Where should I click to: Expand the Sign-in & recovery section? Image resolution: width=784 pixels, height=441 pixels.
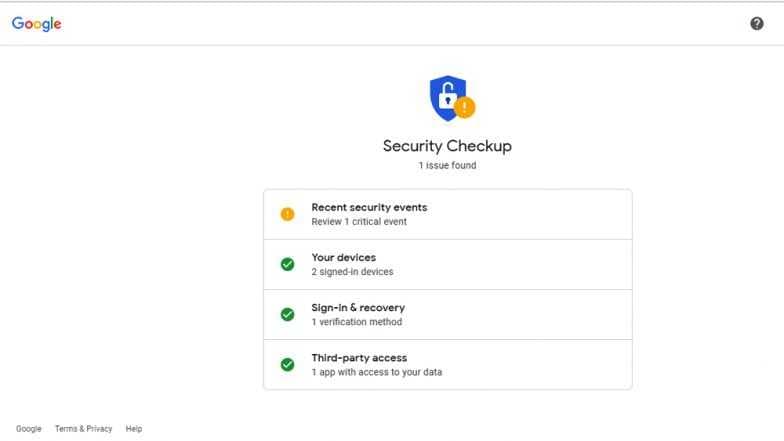pyautogui.click(x=448, y=314)
